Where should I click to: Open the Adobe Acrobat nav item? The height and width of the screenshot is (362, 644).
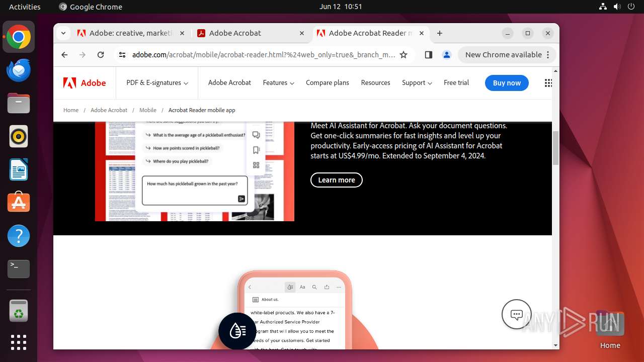click(x=229, y=83)
